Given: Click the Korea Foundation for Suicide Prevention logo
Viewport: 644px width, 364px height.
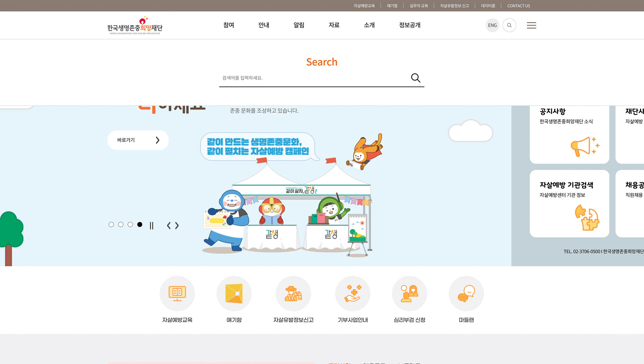Looking at the screenshot, I should tap(135, 25).
